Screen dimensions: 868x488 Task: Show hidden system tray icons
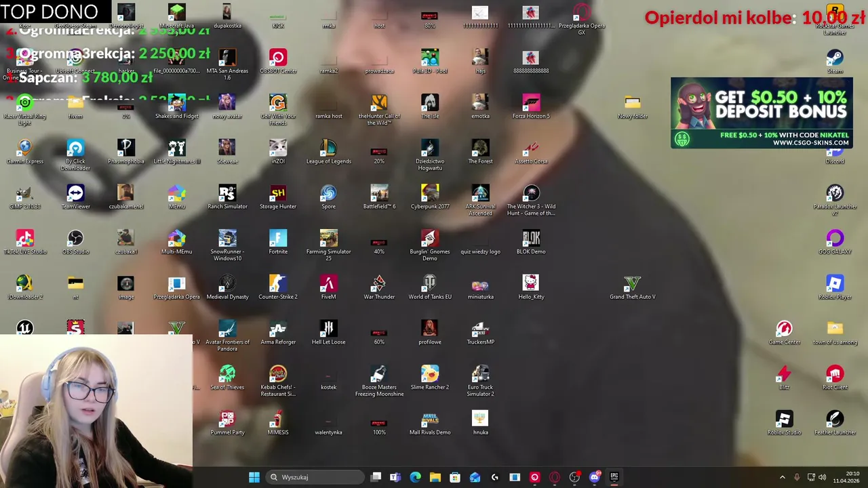click(782, 477)
